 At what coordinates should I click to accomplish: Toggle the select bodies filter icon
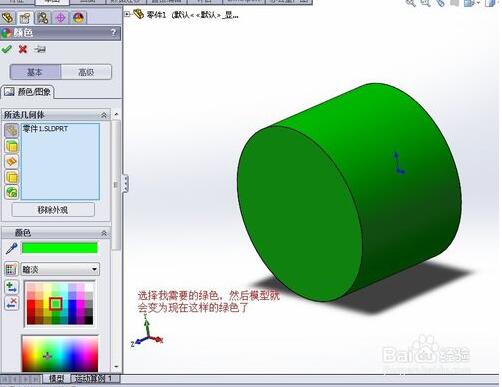click(11, 177)
